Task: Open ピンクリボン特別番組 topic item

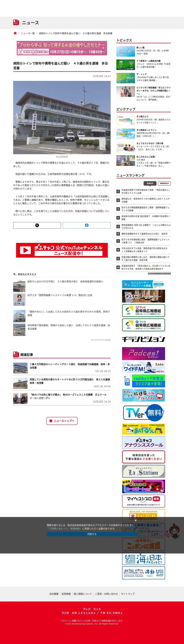Action: click(143, 94)
